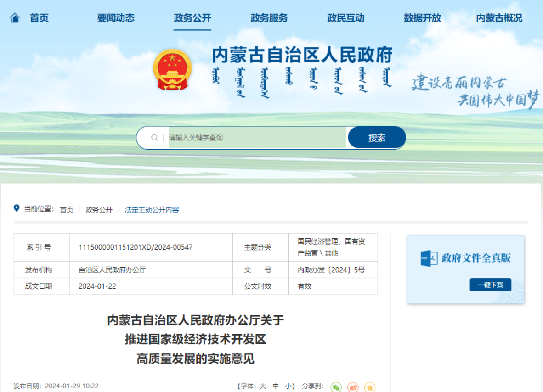Open the 政务服务 menu
543x392 pixels.
point(269,18)
